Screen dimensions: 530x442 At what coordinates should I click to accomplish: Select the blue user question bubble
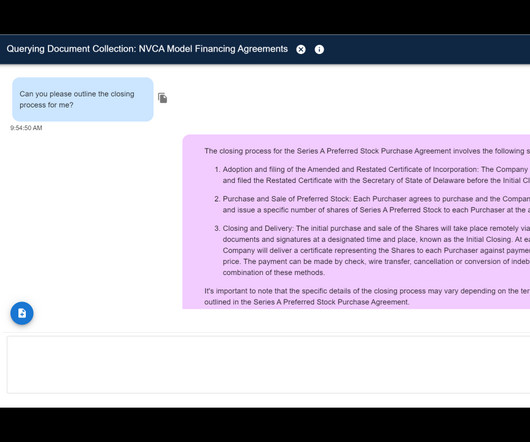83,99
